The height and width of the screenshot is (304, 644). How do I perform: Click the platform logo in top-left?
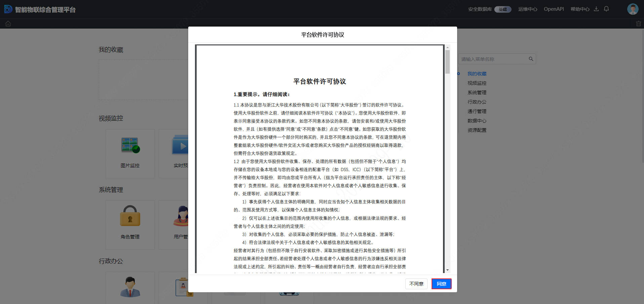[8, 9]
